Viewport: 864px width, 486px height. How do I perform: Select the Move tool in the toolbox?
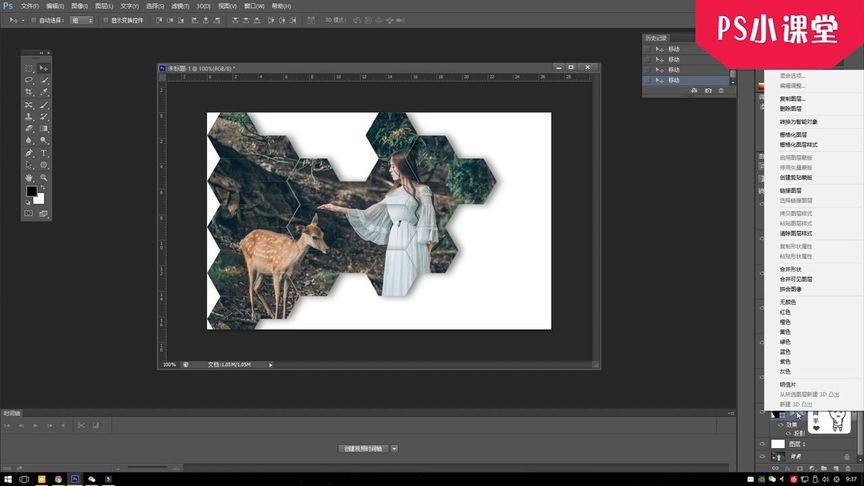[44, 68]
